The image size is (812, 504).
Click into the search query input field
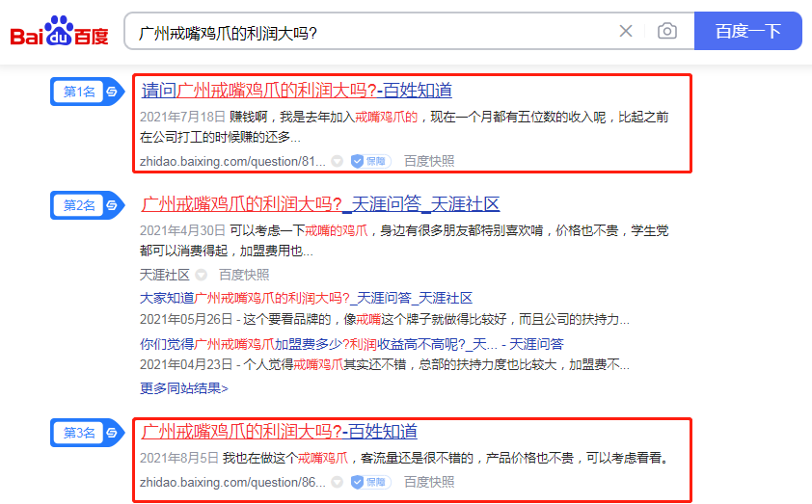coord(366,32)
